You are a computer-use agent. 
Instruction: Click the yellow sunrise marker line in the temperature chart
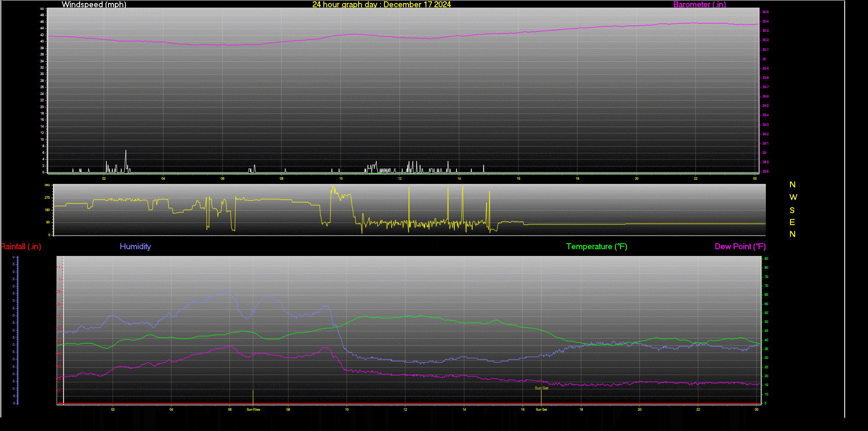point(253,397)
